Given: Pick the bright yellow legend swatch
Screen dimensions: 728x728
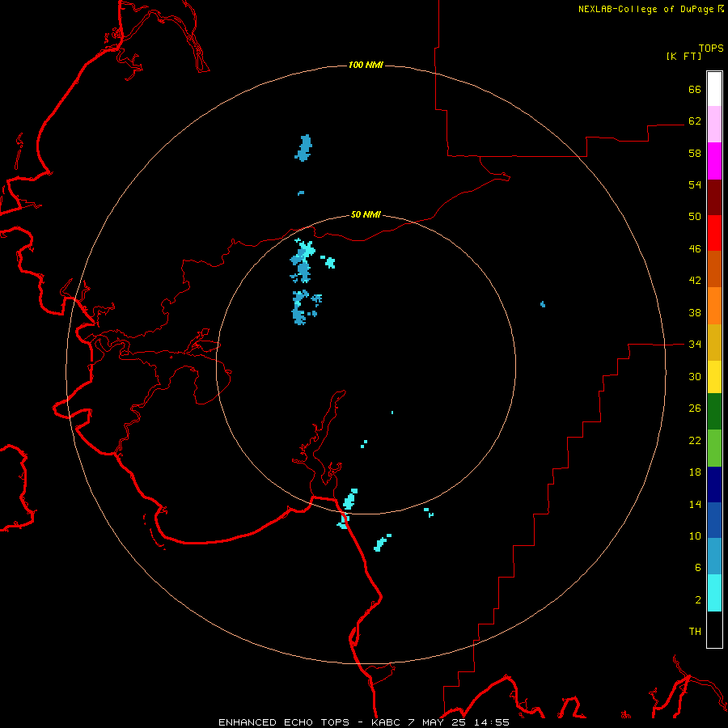Looking at the screenshot, I should point(714,376).
